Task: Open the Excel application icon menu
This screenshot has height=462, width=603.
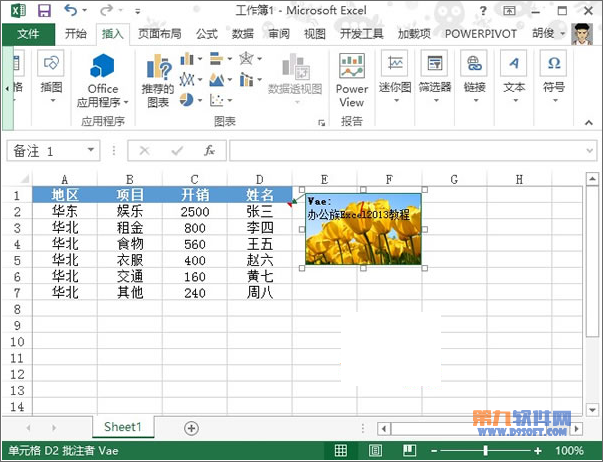Action: (x=18, y=10)
